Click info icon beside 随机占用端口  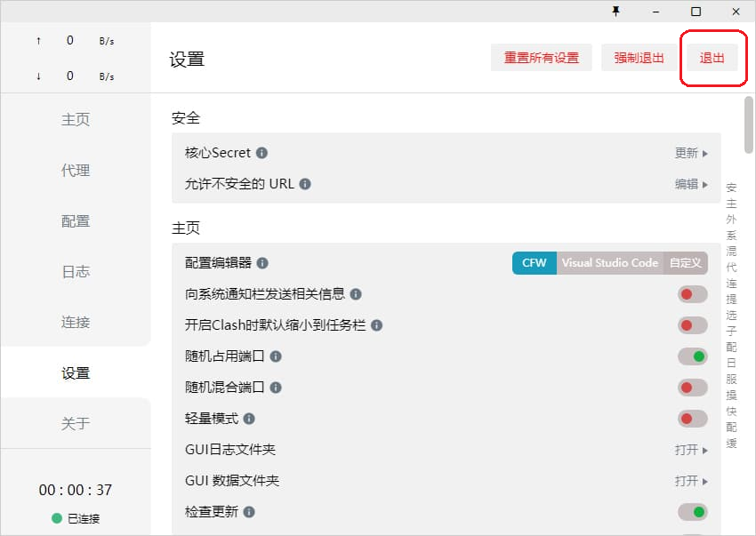click(x=276, y=356)
